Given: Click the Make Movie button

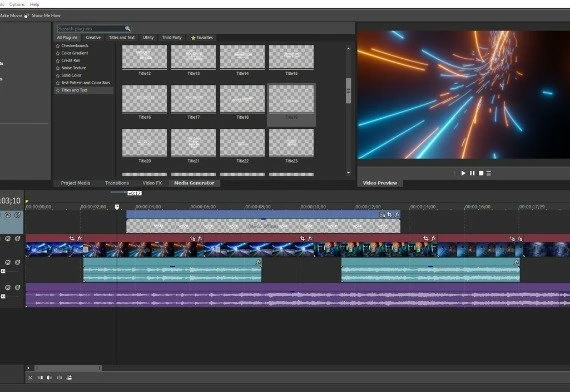Looking at the screenshot, I should [x=11, y=16].
